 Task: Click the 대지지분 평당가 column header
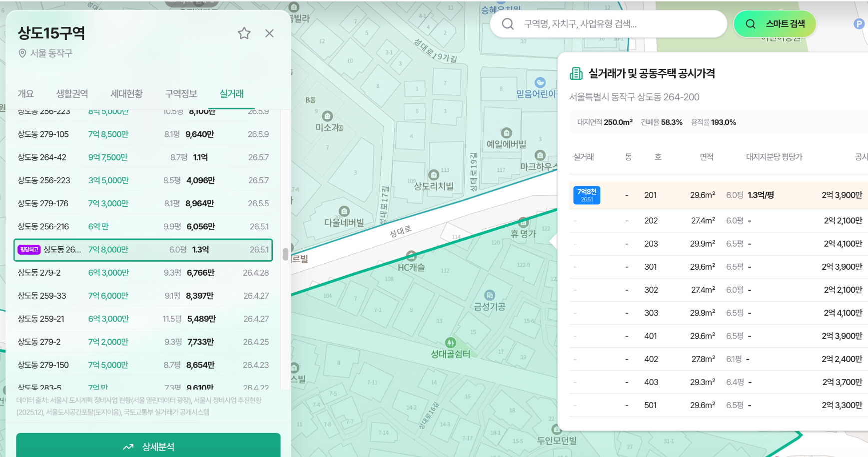774,157
